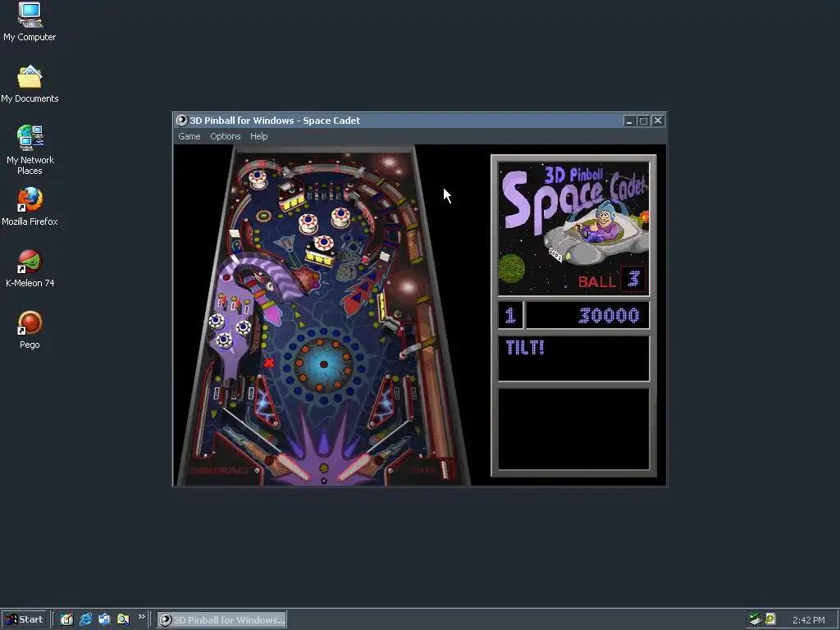Image resolution: width=840 pixels, height=630 pixels.
Task: Open the Help menu
Action: click(x=258, y=137)
